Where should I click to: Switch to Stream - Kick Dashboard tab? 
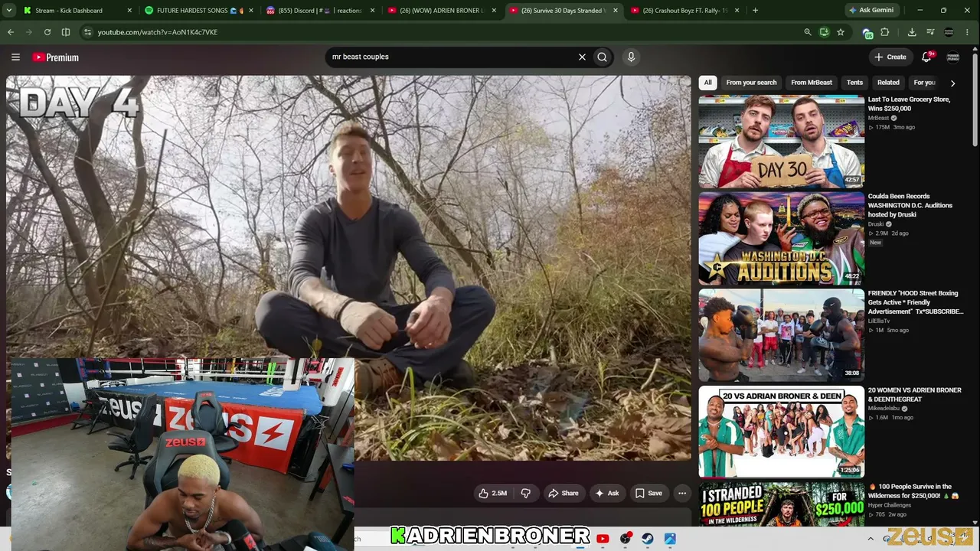(x=77, y=11)
